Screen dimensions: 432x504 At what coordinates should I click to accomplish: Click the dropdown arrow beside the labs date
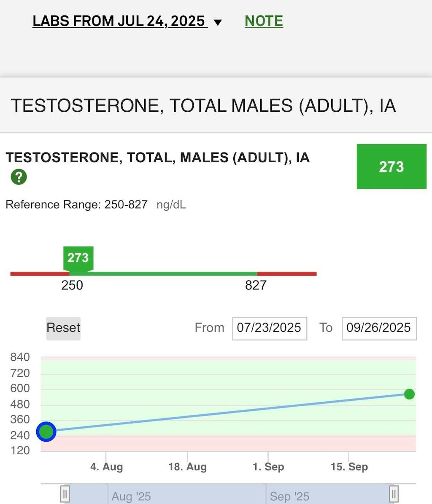click(x=218, y=22)
